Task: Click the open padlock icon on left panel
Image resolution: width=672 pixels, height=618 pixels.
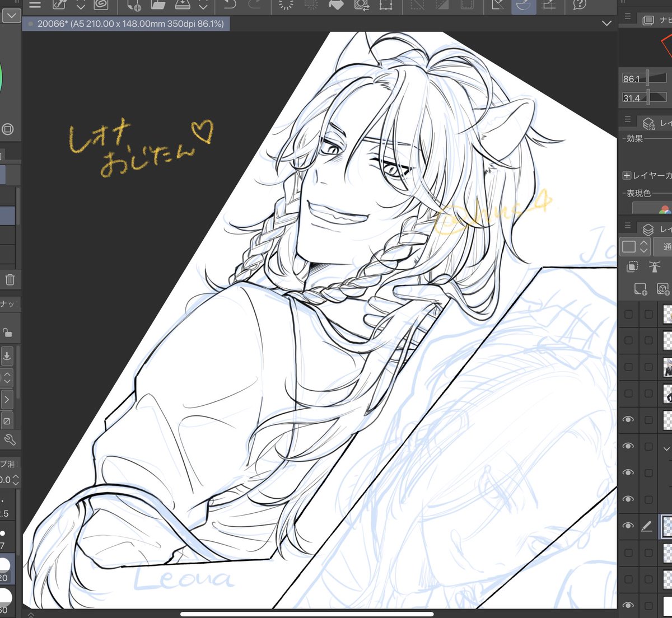Action: click(7, 332)
